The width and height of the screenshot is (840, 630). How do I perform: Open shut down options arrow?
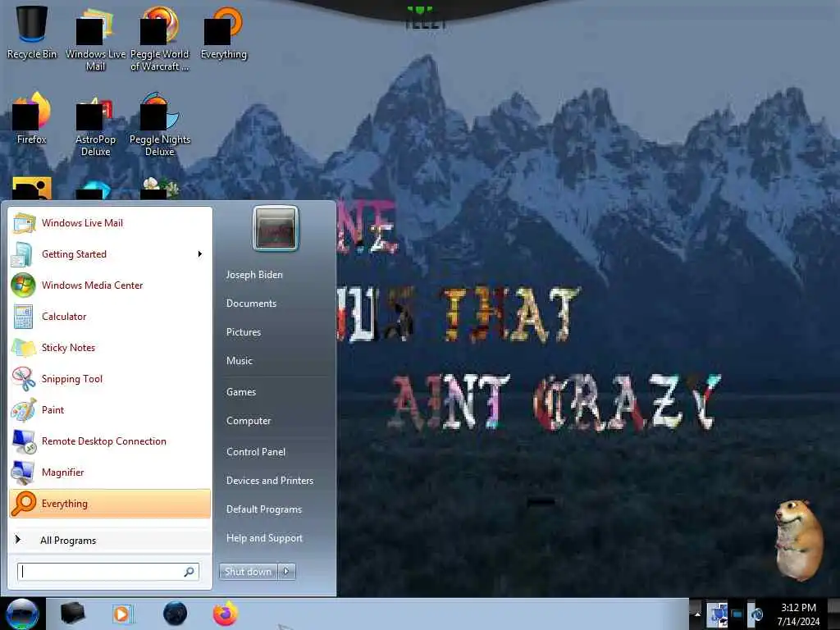286,572
